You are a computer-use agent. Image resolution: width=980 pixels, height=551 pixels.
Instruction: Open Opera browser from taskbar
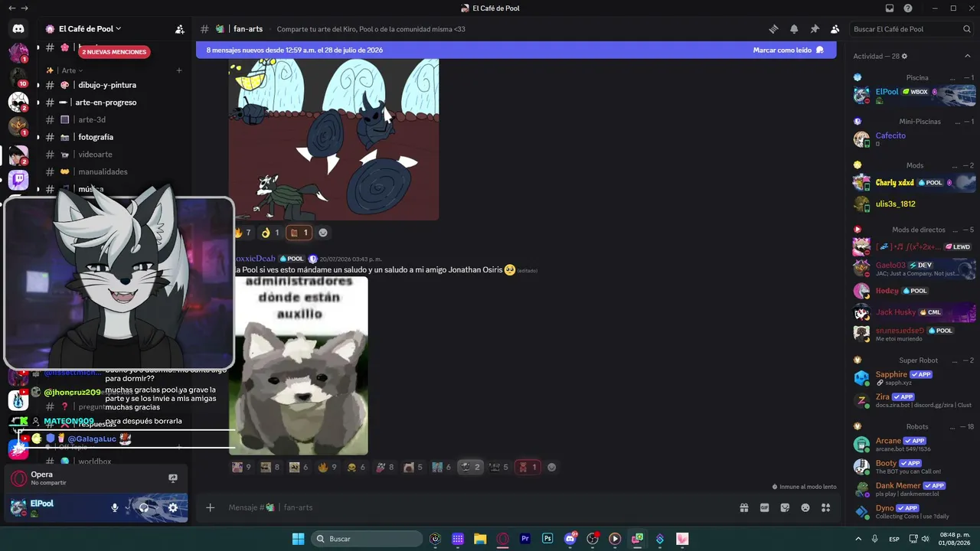point(503,539)
